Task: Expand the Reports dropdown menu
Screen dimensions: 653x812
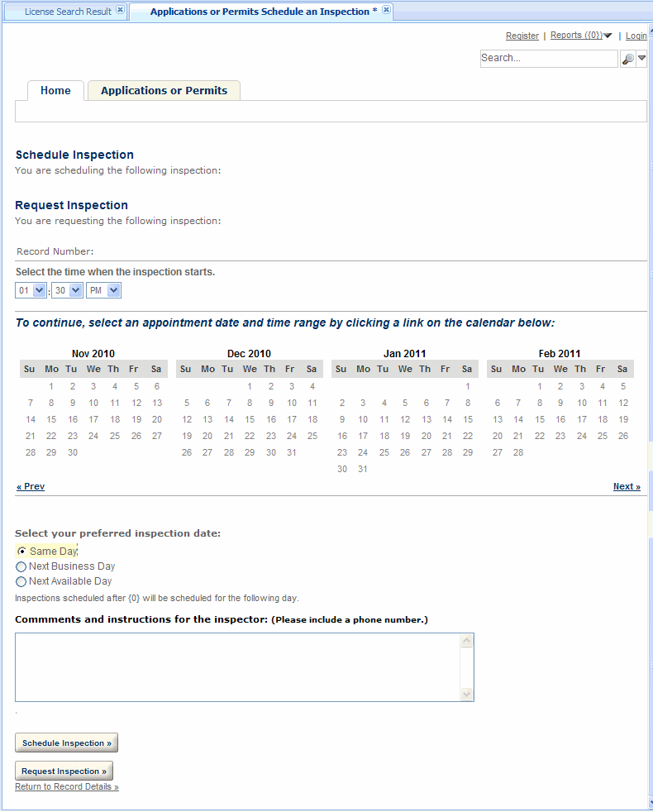Action: click(x=608, y=36)
